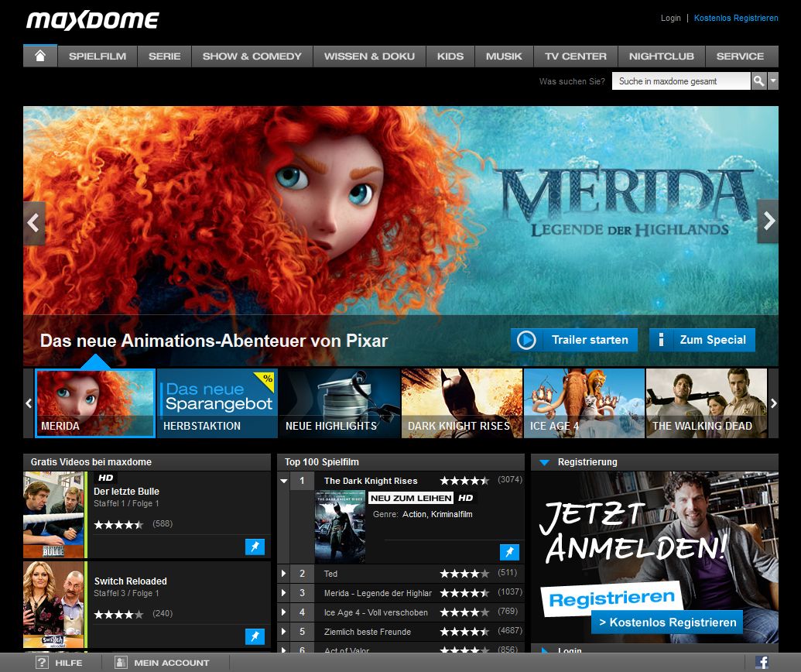Expand the Act of Valor entry
Image resolution: width=801 pixels, height=672 pixels.
click(283, 650)
